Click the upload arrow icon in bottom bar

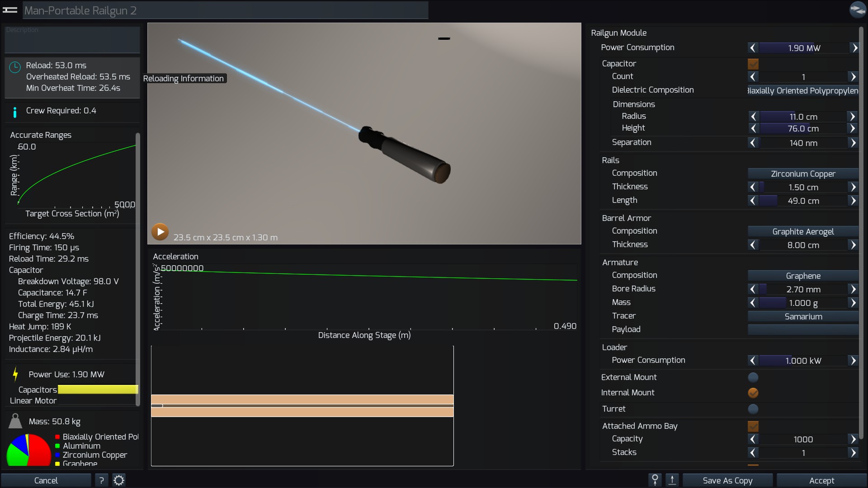coord(672,480)
